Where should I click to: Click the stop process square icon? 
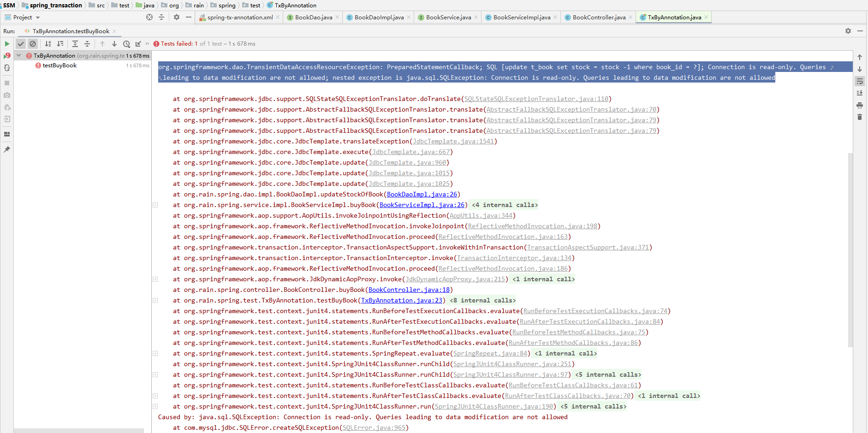click(7, 83)
